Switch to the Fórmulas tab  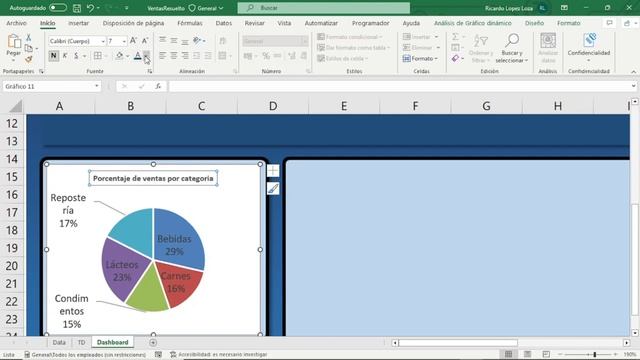[190, 23]
